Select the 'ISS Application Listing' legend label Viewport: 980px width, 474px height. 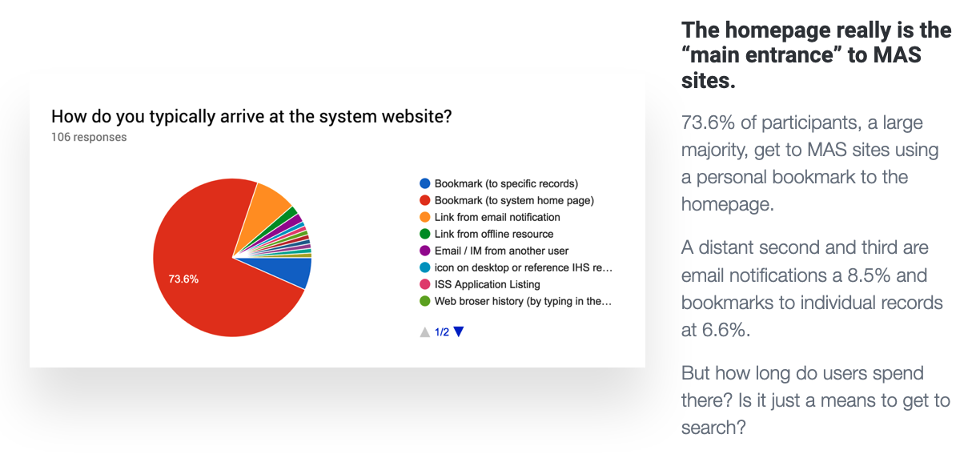coord(487,284)
